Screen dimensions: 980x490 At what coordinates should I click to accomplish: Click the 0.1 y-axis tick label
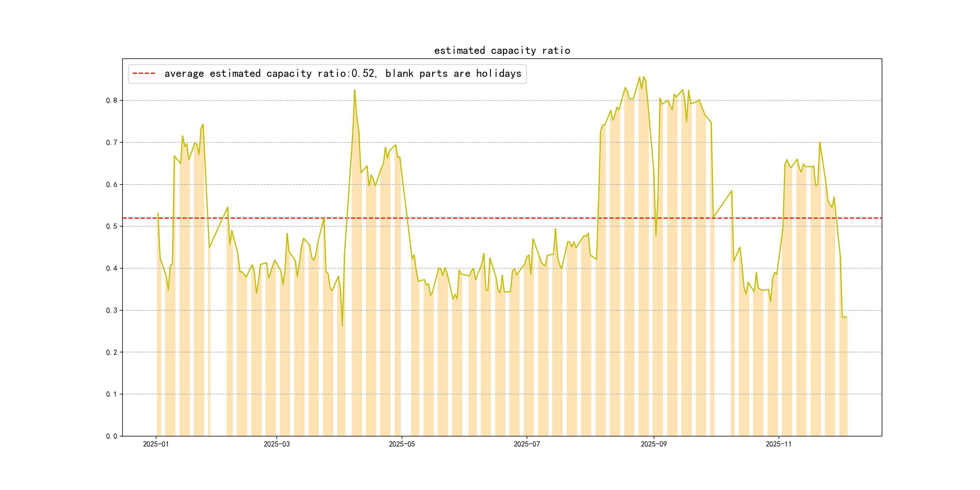pyautogui.click(x=112, y=394)
